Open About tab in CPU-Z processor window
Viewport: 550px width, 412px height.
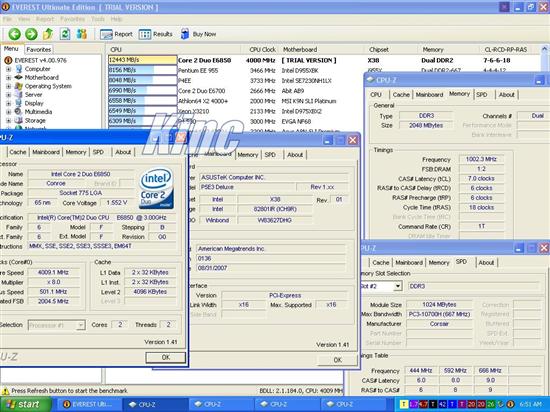pos(123,152)
